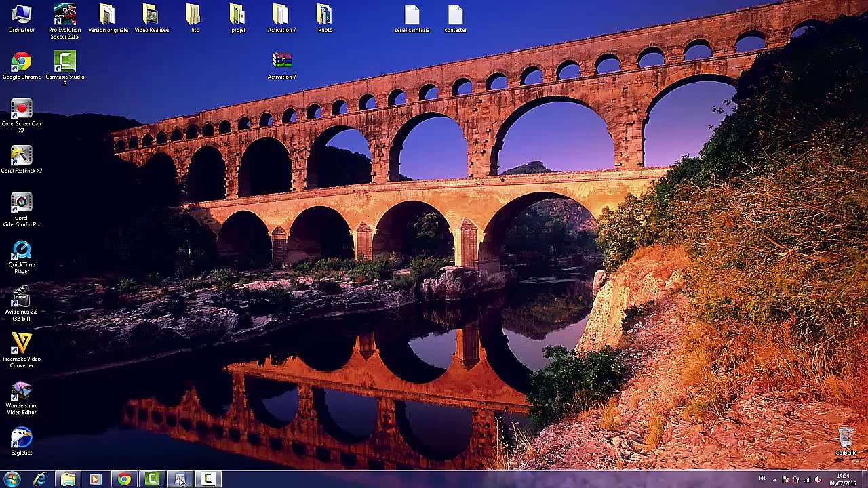868x488 pixels.
Task: Select the Vidéo Réalisée folder
Action: [151, 18]
